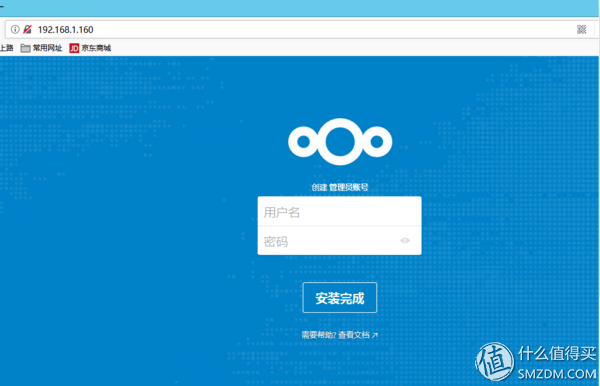Focus the 密码 input field
Image resolution: width=600 pixels, height=386 pixels.
339,241
